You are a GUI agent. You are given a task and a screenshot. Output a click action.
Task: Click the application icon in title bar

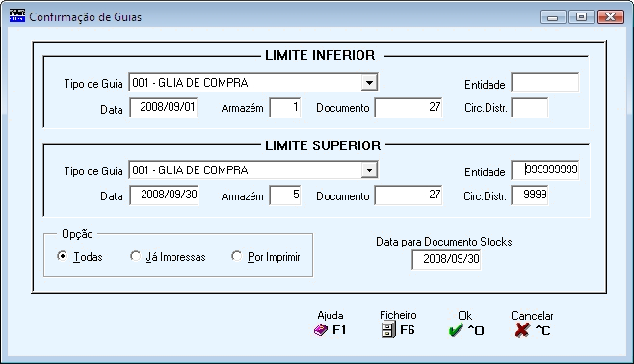[17, 16]
